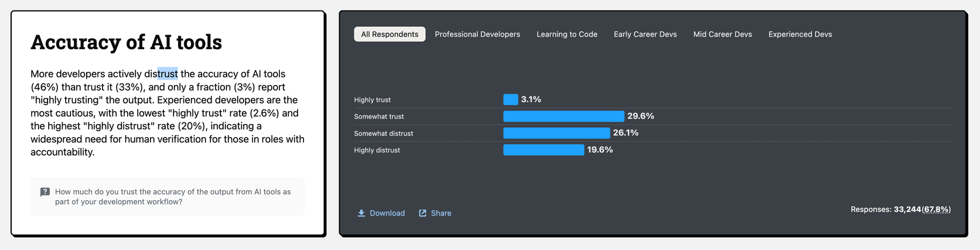980x250 pixels.
Task: Click the Somewhat trust 29.6% bar
Action: click(564, 117)
